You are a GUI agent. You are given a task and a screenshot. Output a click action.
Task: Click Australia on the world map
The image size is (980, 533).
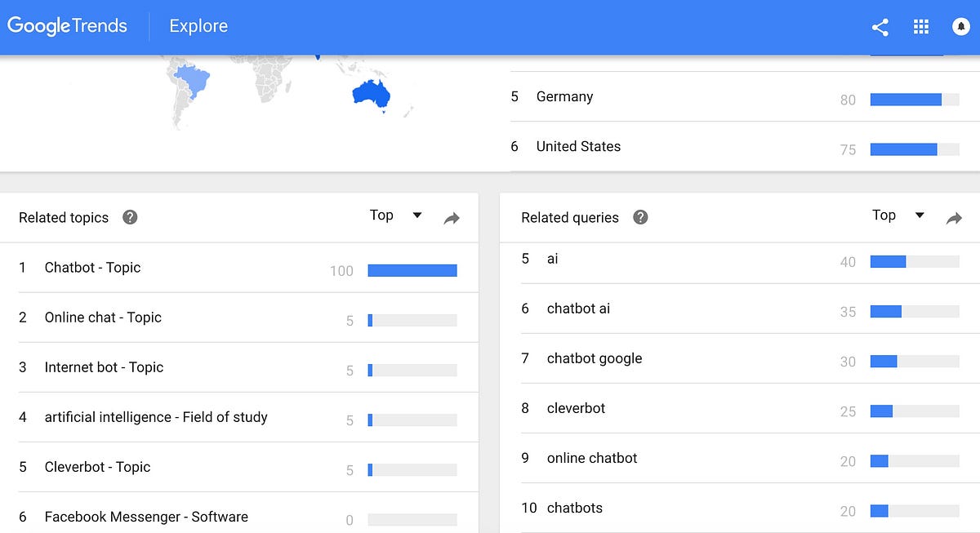(x=372, y=95)
